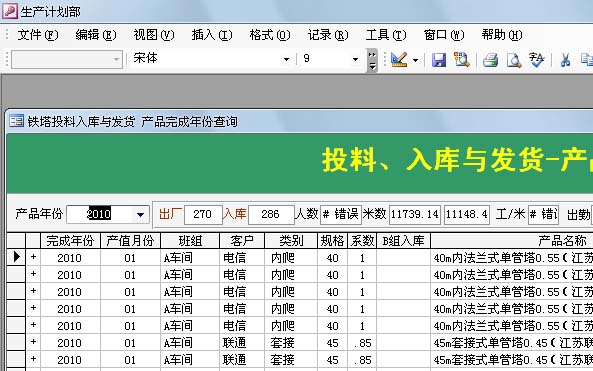Open the 编辑(E) menu

[x=96, y=35]
